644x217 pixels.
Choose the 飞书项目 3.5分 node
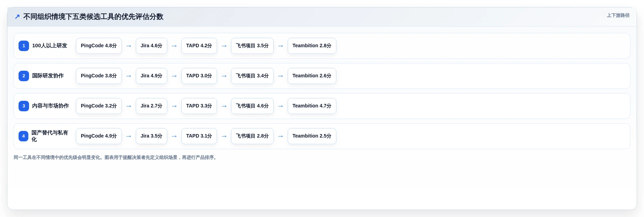tap(252, 46)
